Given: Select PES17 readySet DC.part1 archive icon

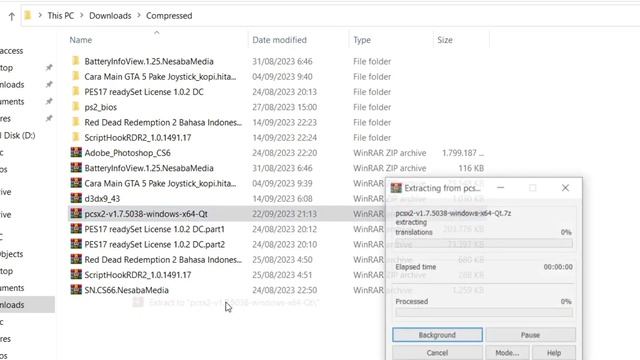Looking at the screenshot, I should 76,229.
